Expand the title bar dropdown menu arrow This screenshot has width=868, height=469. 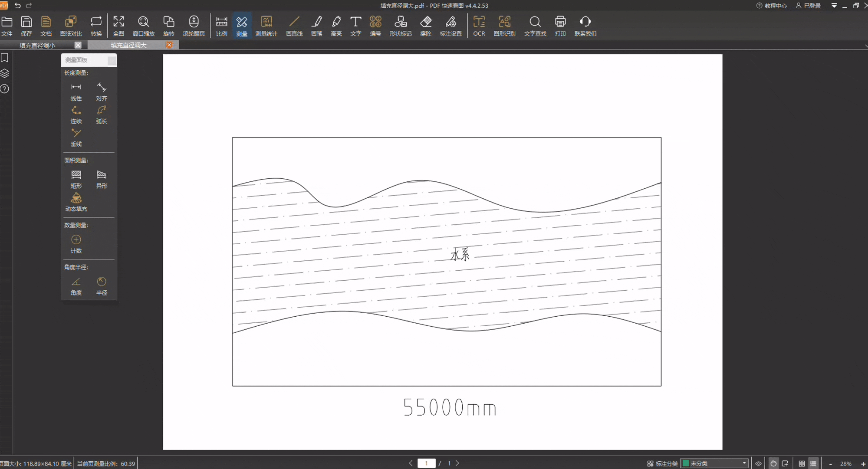point(834,6)
